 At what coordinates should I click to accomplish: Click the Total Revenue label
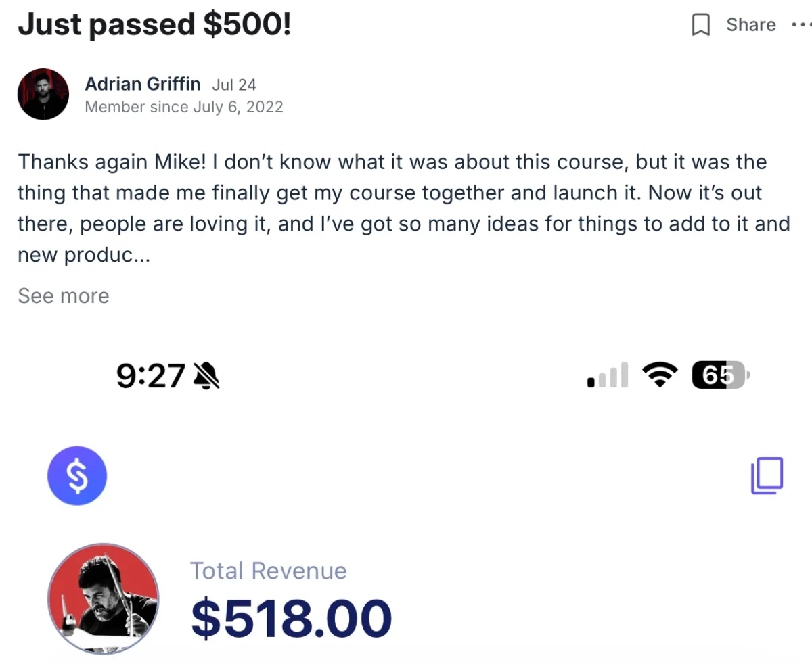[268, 571]
